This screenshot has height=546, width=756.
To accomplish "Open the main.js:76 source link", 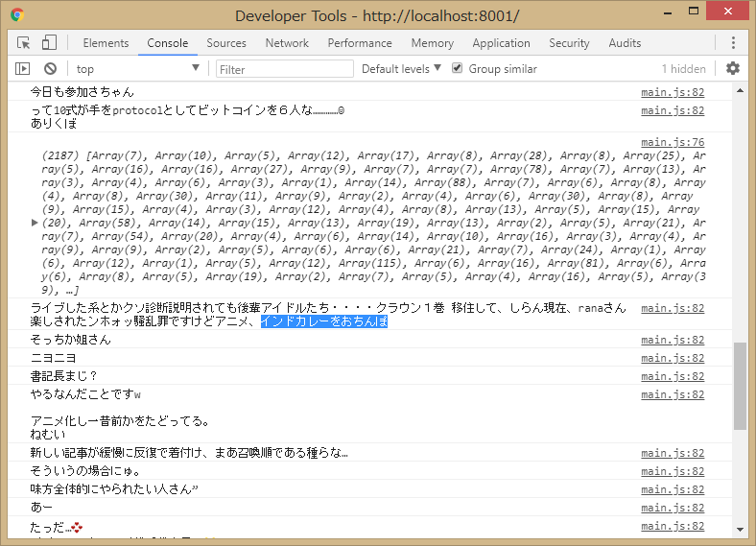I will pyautogui.click(x=673, y=142).
